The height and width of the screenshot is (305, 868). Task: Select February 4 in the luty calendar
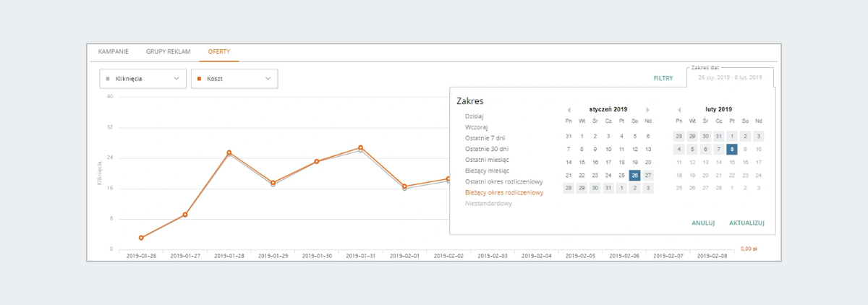678,149
